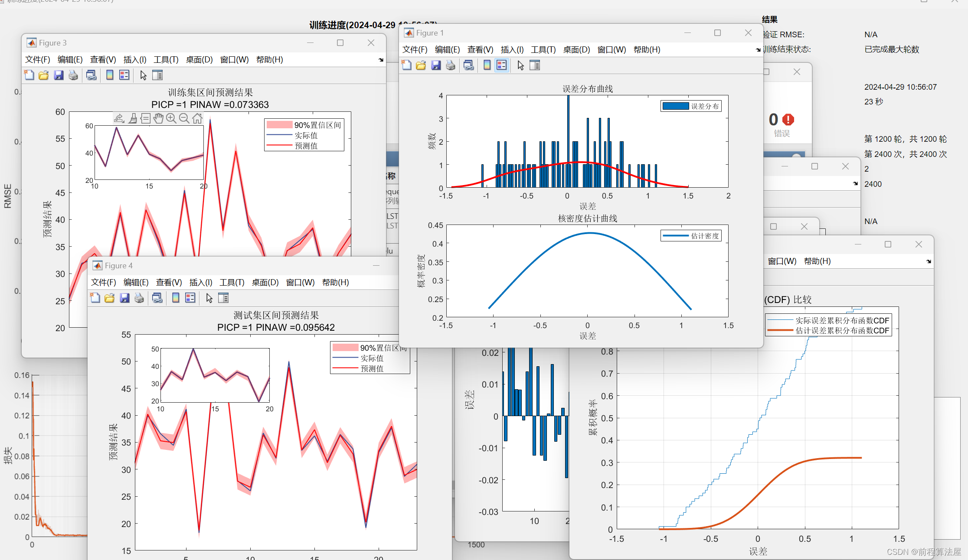
Task: Select Data Tips tool in Figure 3 axes toolbar
Action: [146, 118]
